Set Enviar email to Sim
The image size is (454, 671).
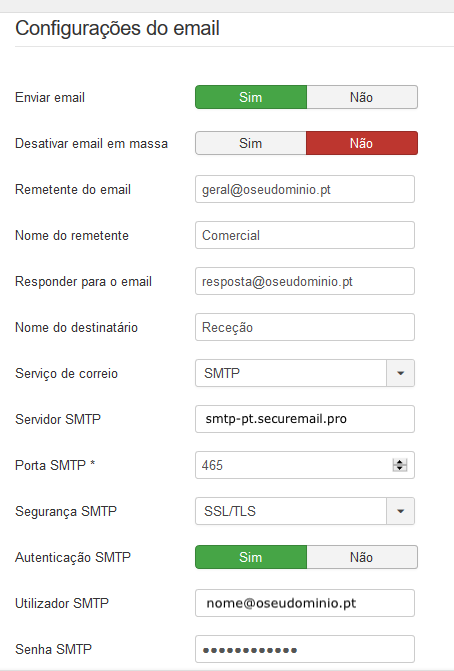[251, 97]
